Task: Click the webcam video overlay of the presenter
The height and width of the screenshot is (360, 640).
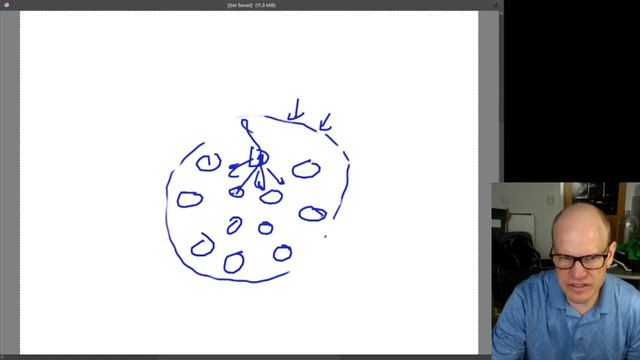Action: 566,271
